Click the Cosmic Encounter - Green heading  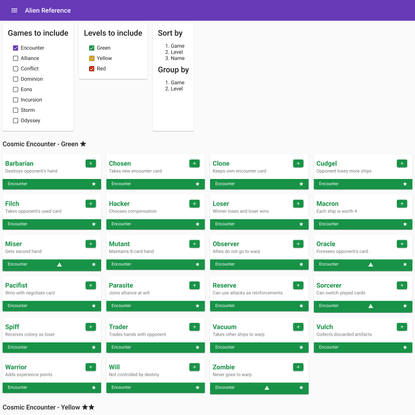(x=44, y=144)
